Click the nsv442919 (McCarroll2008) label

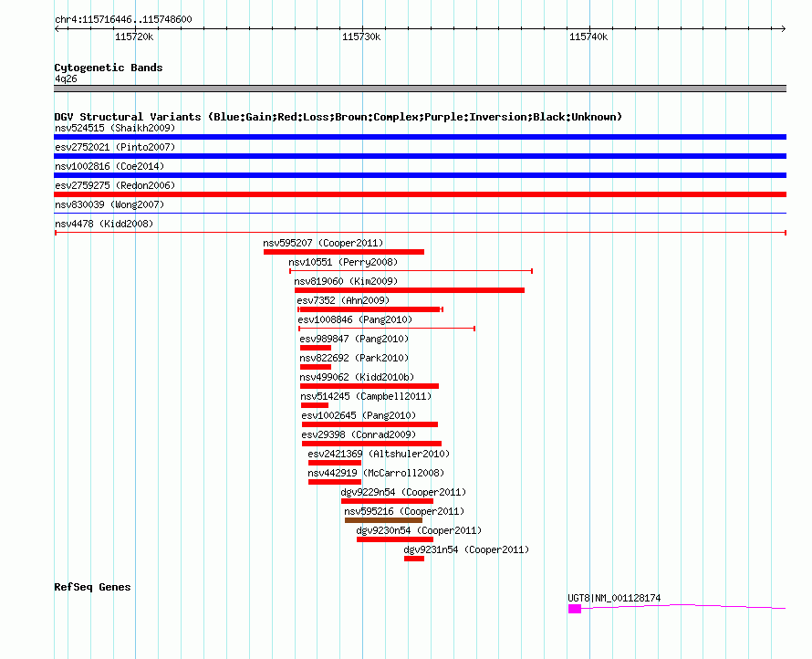[x=376, y=473]
